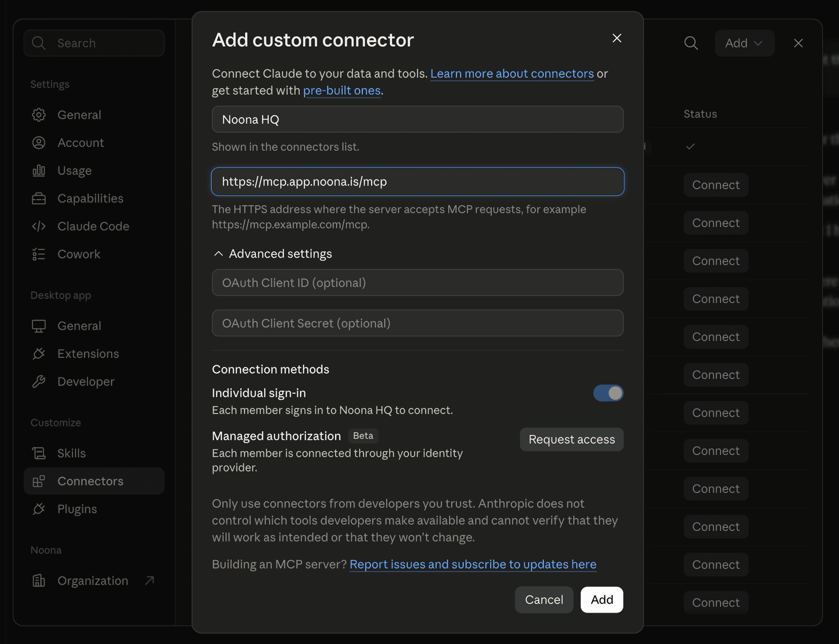Click the Noona HQ name field
Viewport: 839px width, 644px height.
(x=417, y=119)
